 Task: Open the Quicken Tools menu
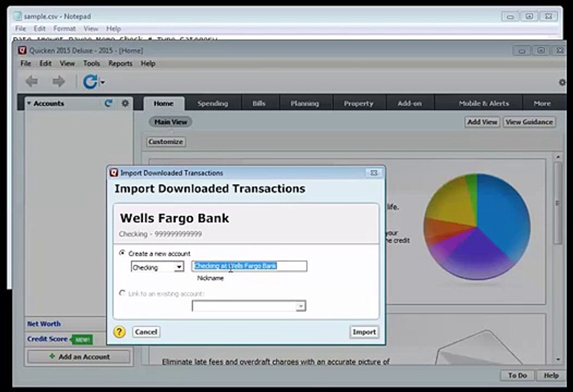[x=92, y=63]
